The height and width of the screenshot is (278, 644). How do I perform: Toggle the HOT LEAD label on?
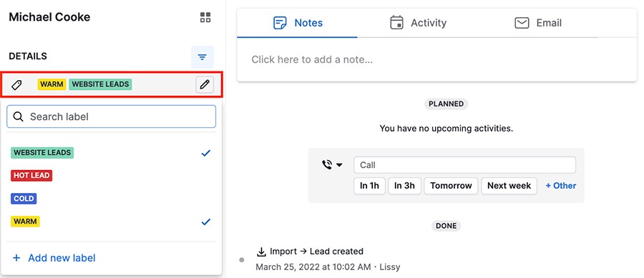[31, 176]
